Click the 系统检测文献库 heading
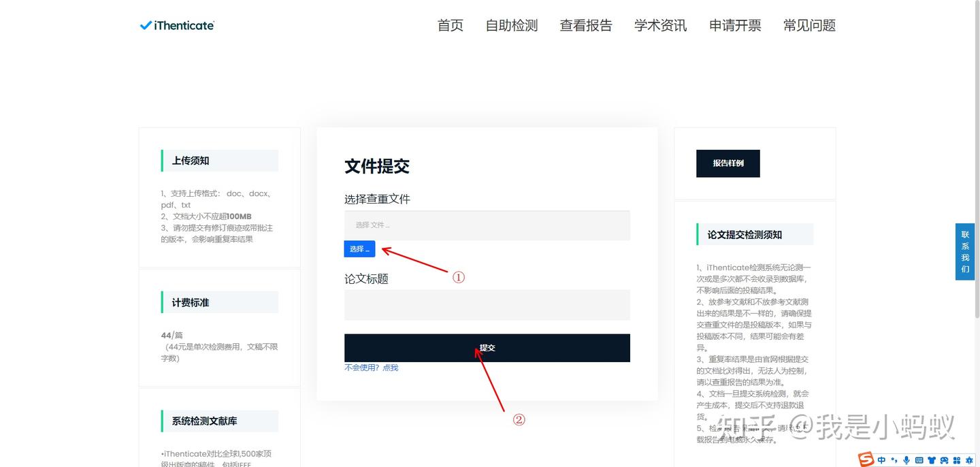The height and width of the screenshot is (467, 980). click(204, 421)
